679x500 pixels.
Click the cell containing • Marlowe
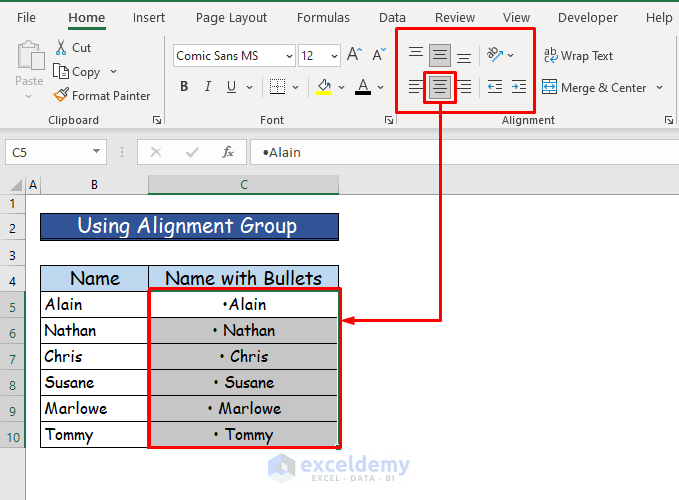[243, 409]
